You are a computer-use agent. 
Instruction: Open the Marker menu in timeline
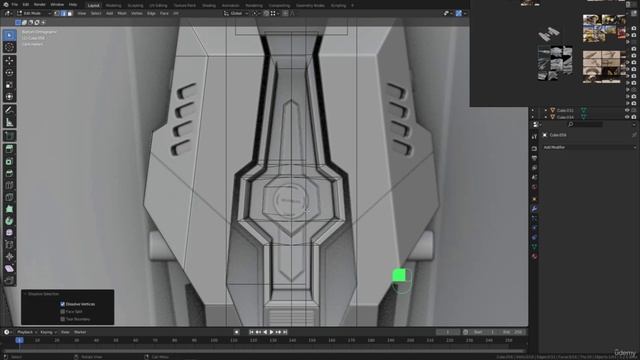coord(80,332)
